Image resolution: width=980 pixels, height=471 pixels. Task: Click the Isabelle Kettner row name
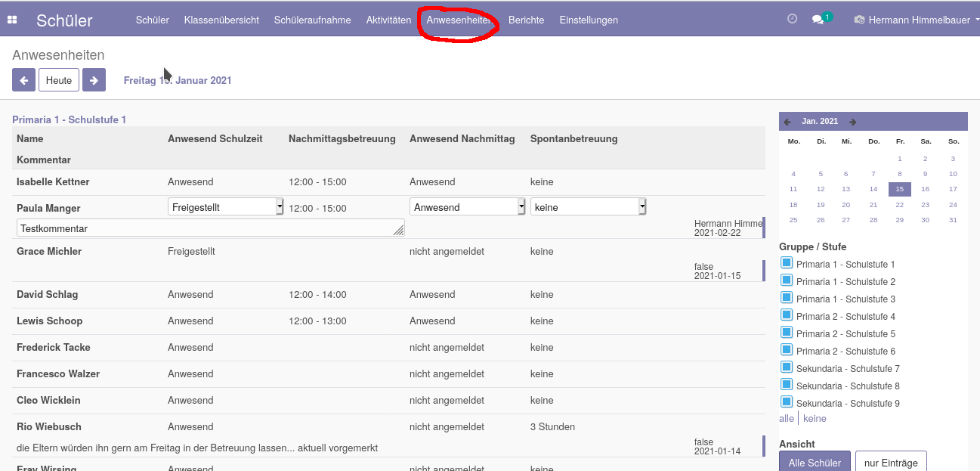point(53,182)
